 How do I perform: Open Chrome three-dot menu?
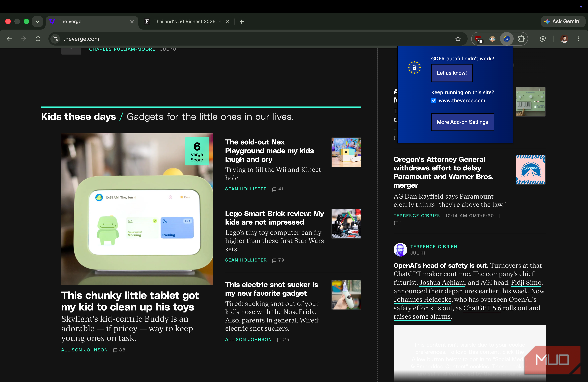[579, 39]
